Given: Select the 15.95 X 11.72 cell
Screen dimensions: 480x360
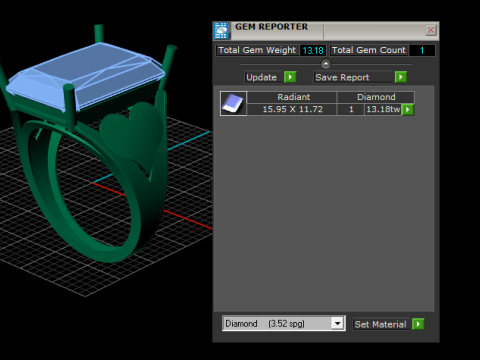Looking at the screenshot, I should click(x=292, y=109).
